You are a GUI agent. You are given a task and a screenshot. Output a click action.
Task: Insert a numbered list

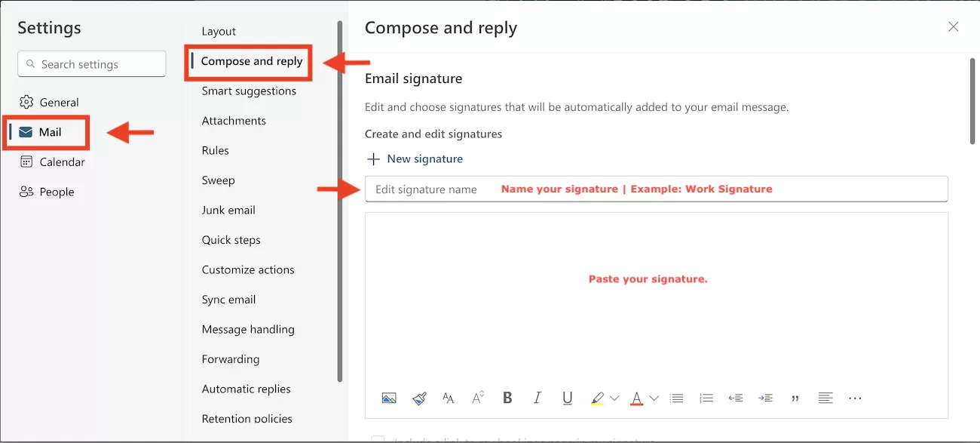pyautogui.click(x=706, y=398)
